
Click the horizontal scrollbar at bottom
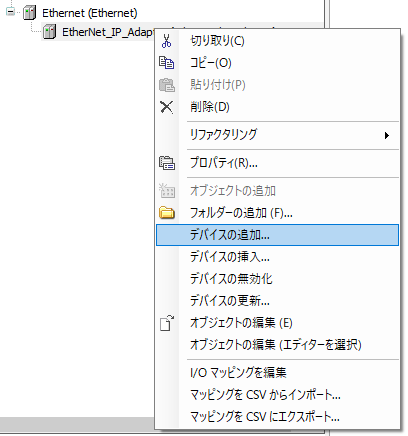[77, 423]
